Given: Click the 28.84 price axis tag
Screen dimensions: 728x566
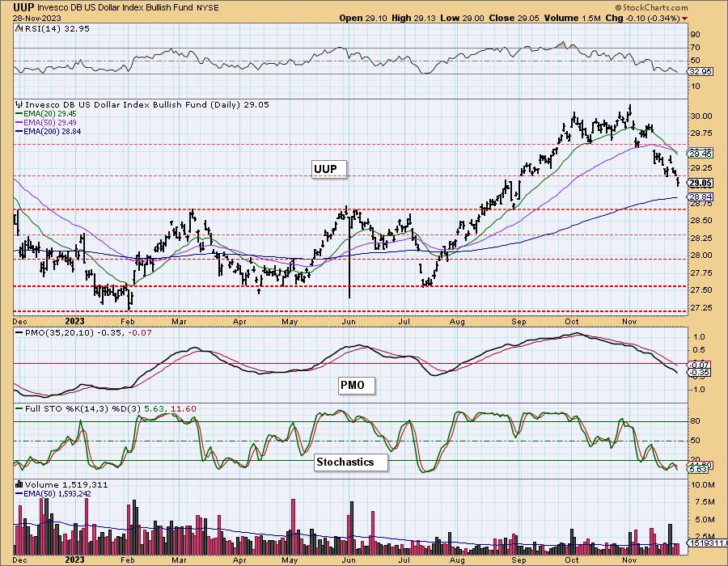Looking at the screenshot, I should point(701,196).
